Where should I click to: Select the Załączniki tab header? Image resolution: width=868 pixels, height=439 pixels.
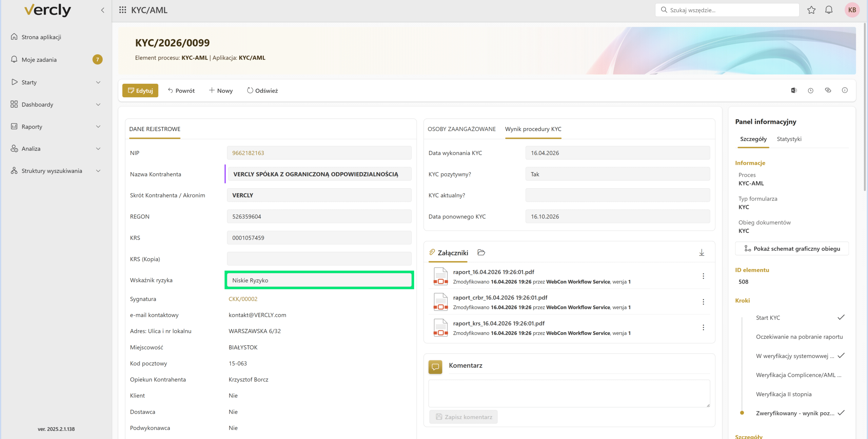tap(448, 253)
